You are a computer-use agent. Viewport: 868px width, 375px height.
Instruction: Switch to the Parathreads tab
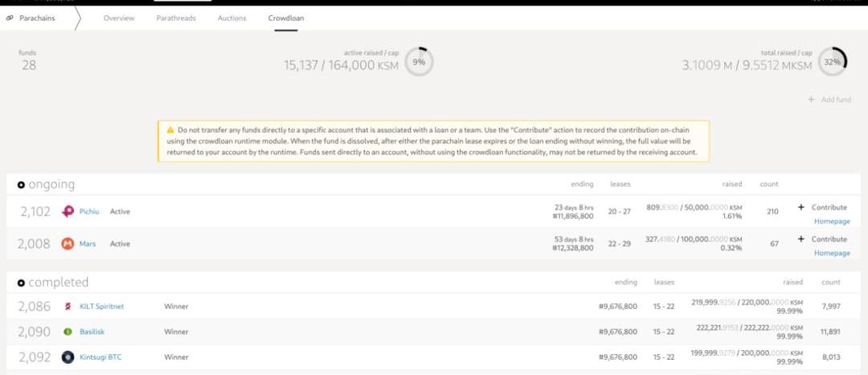[x=176, y=19]
